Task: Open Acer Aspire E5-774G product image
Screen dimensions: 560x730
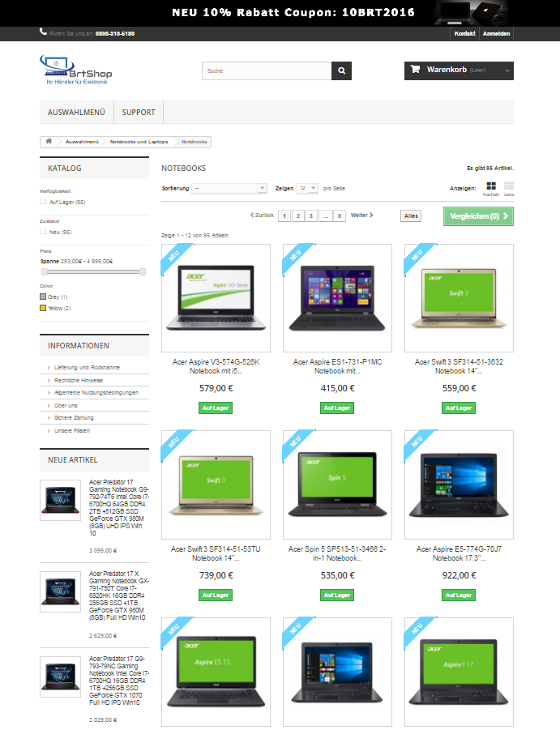Action: (459, 485)
